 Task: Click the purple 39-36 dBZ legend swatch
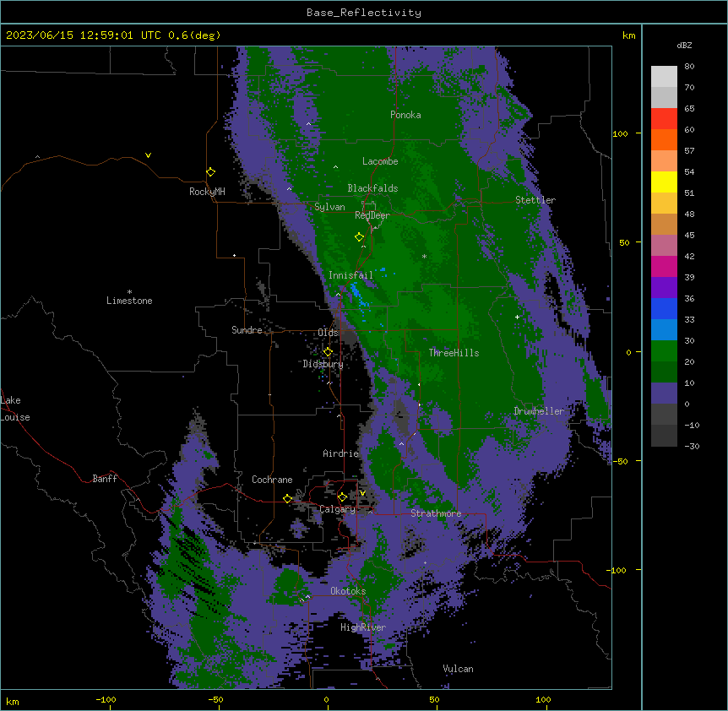pyautogui.click(x=664, y=288)
